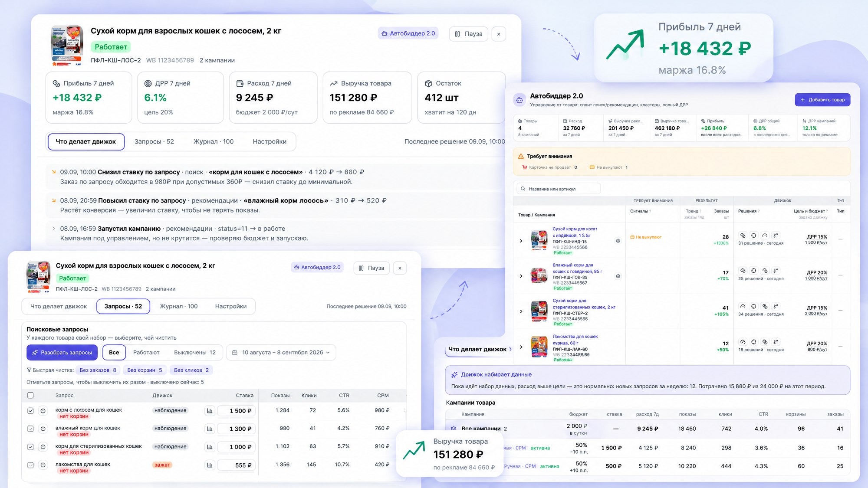Apply quick filter "Без заказов 8"
The width and height of the screenshot is (868, 488).
[x=98, y=370]
